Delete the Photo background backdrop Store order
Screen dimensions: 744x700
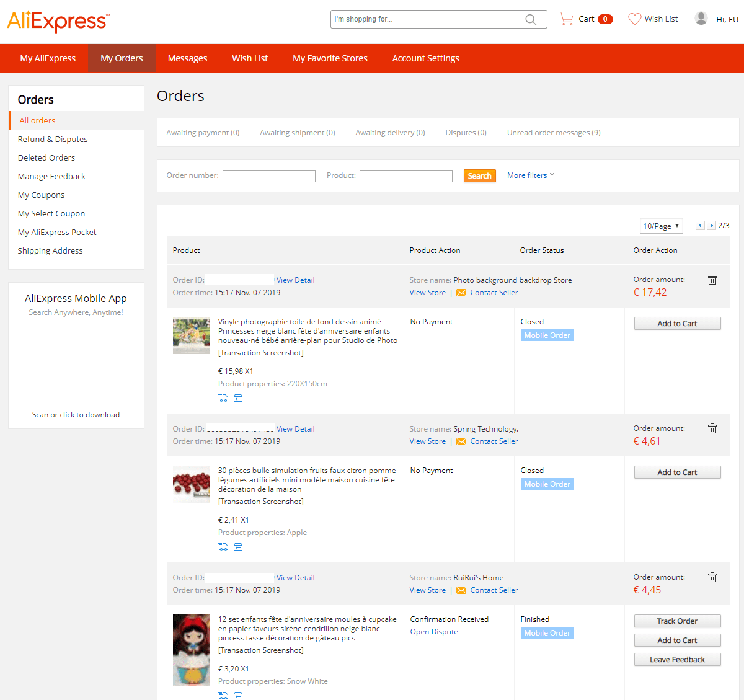click(x=712, y=280)
